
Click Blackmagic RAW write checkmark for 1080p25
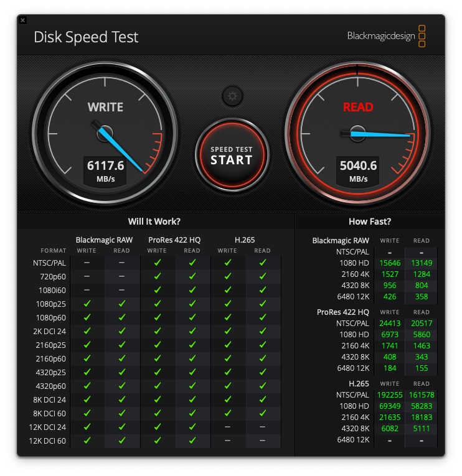[87, 304]
